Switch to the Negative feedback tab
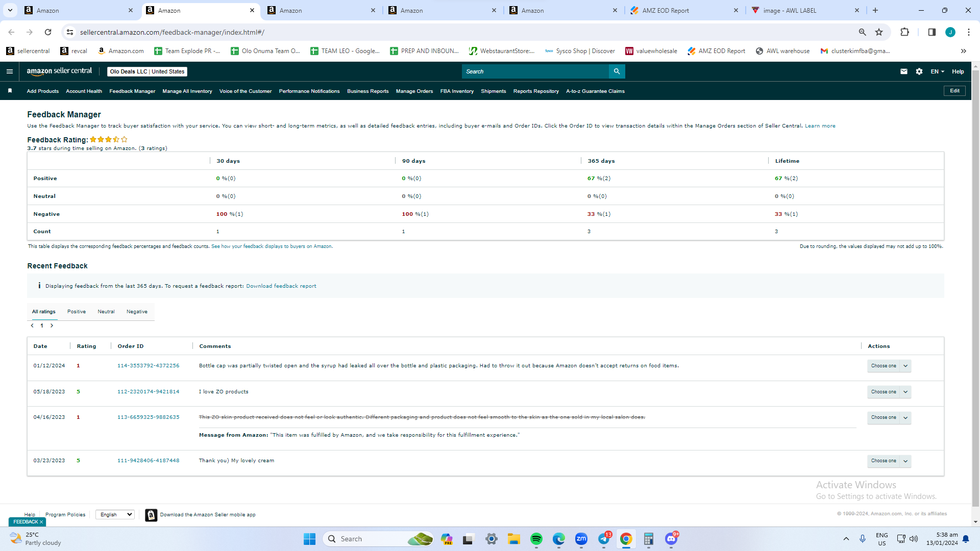Viewport: 980px width, 551px height. click(137, 312)
